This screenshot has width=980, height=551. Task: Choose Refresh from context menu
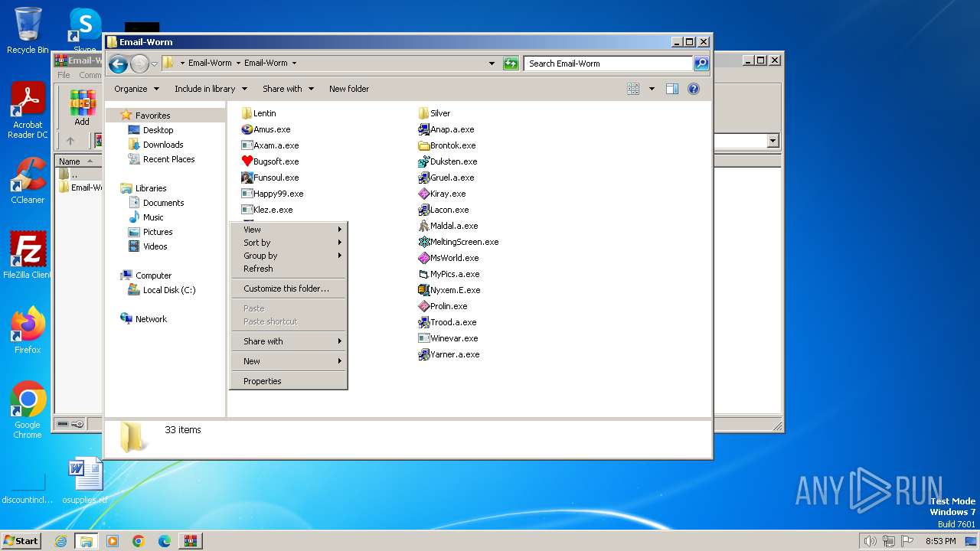pyautogui.click(x=289, y=269)
